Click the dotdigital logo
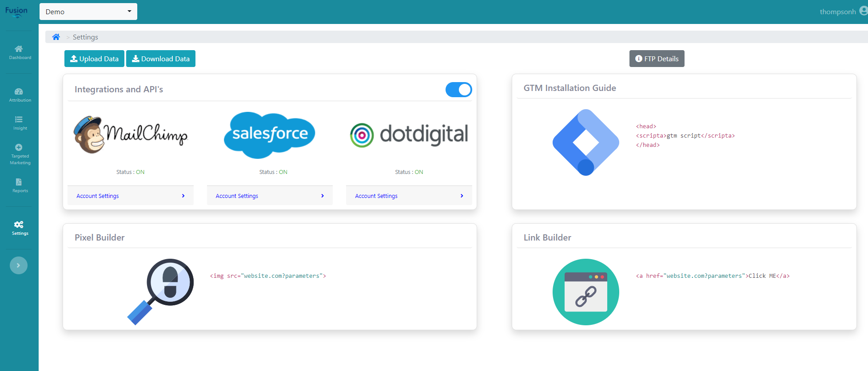 (409, 135)
